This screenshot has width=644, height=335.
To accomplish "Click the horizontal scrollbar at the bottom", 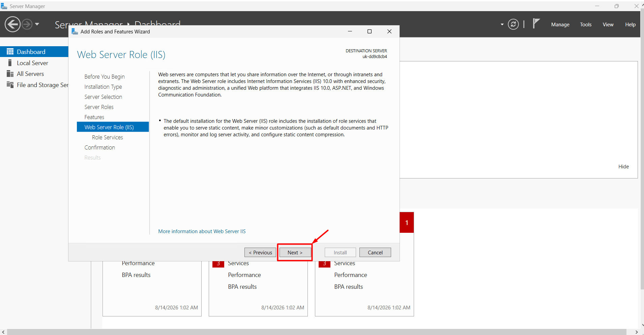I will [x=317, y=332].
